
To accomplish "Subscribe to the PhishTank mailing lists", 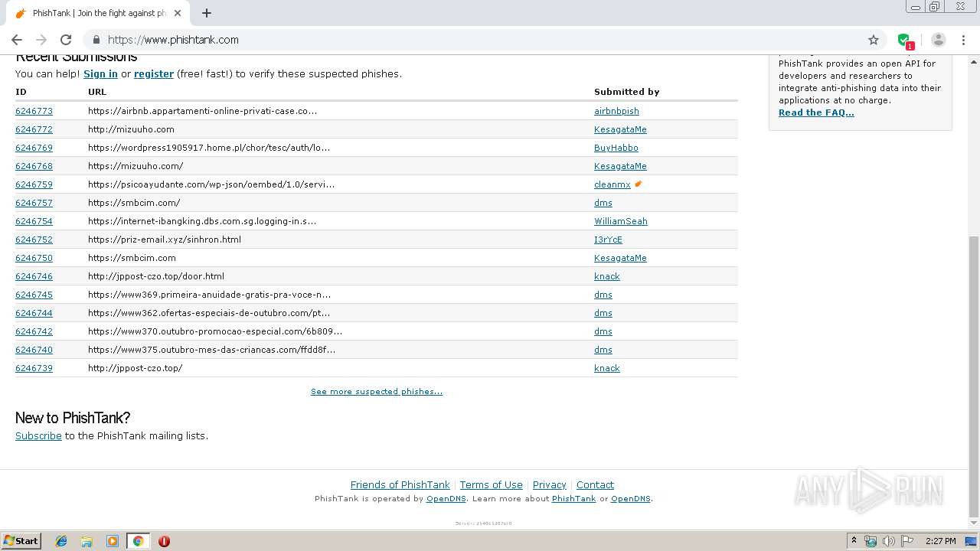I will click(x=38, y=435).
